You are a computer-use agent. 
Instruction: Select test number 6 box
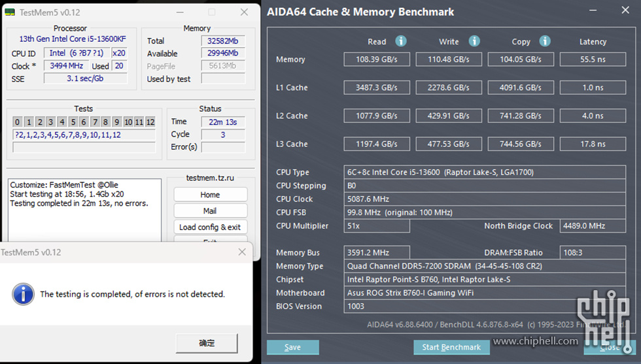84,122
